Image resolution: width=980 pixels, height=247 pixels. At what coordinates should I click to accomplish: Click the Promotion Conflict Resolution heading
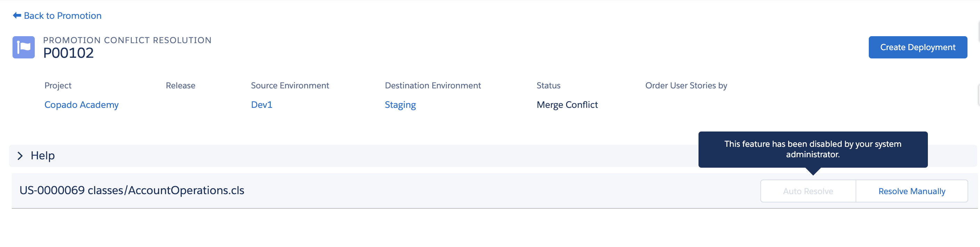click(127, 40)
